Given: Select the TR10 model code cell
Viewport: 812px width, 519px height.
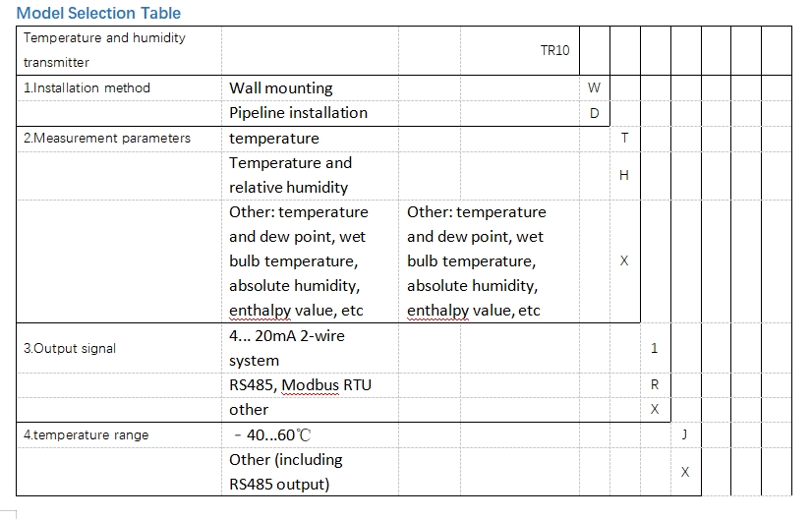Looking at the screenshot, I should 554,50.
